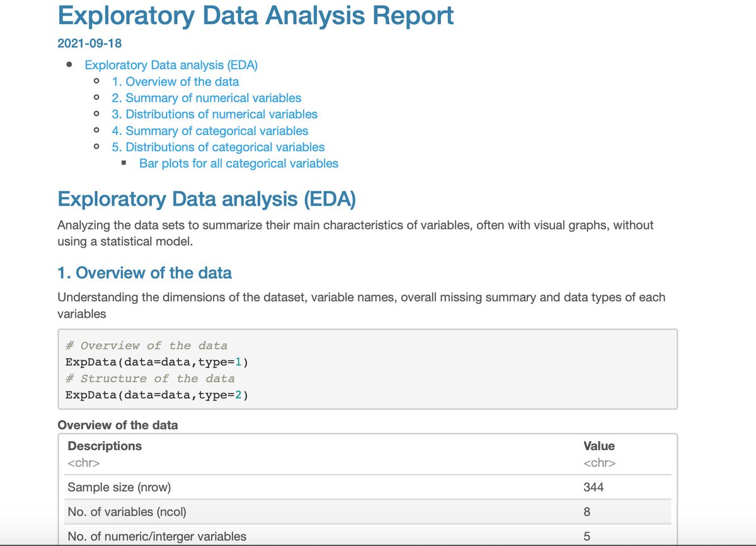Click the code line 'ExpData(data=data,type=2)'

tap(156, 395)
